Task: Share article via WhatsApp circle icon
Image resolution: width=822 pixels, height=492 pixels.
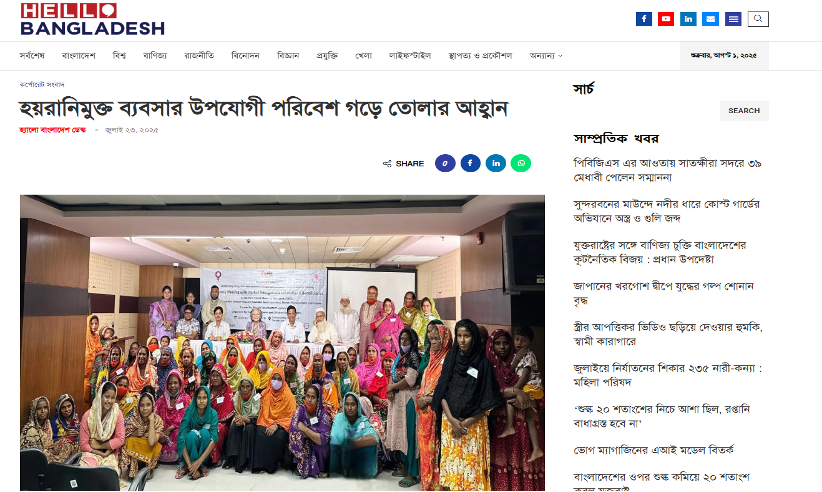Action: click(521, 163)
